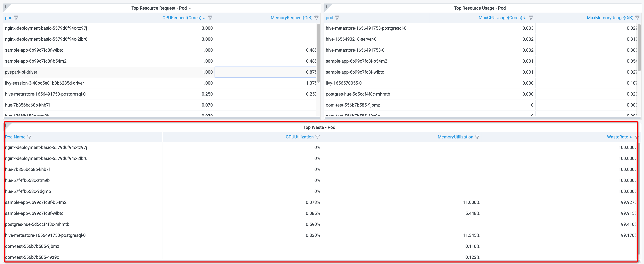Expand Top Resource Request - Pod title dropdown
This screenshot has width=644, height=264.
click(190, 8)
